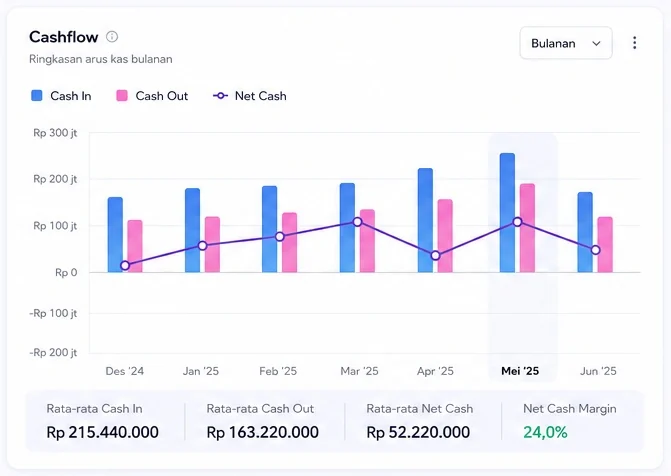Click the purple Net Cash legend marker

[220, 96]
